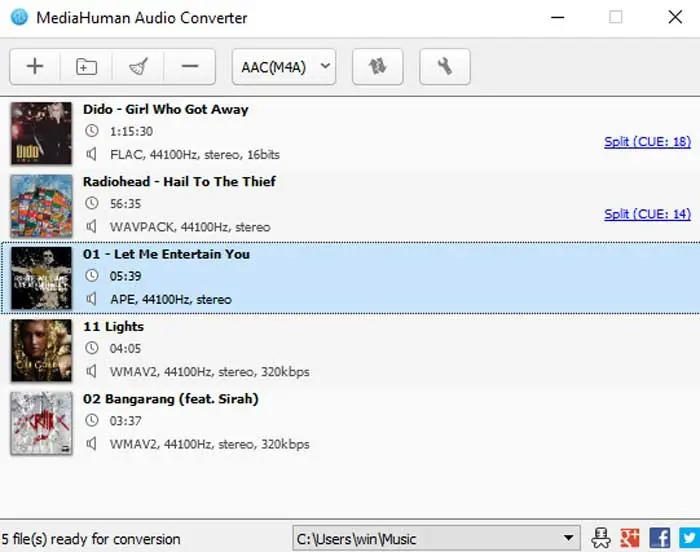Select 'Dido - Girl Who Got Away' title

[x=166, y=109]
